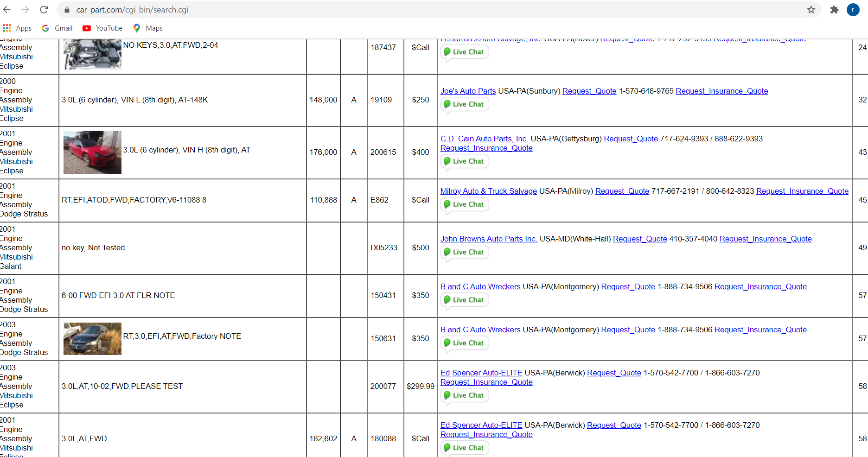This screenshot has height=457, width=868.
Task: Start Live Chat with Milroy Auto & Truck Salvage
Action: (x=465, y=204)
